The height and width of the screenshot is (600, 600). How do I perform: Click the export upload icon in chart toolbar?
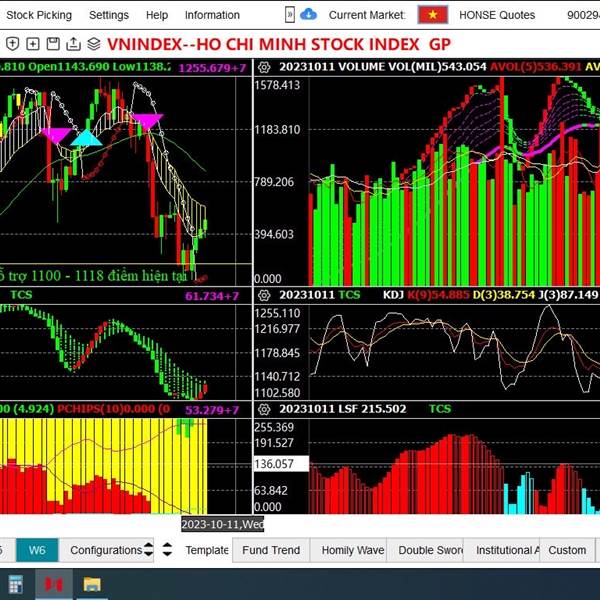point(72,45)
